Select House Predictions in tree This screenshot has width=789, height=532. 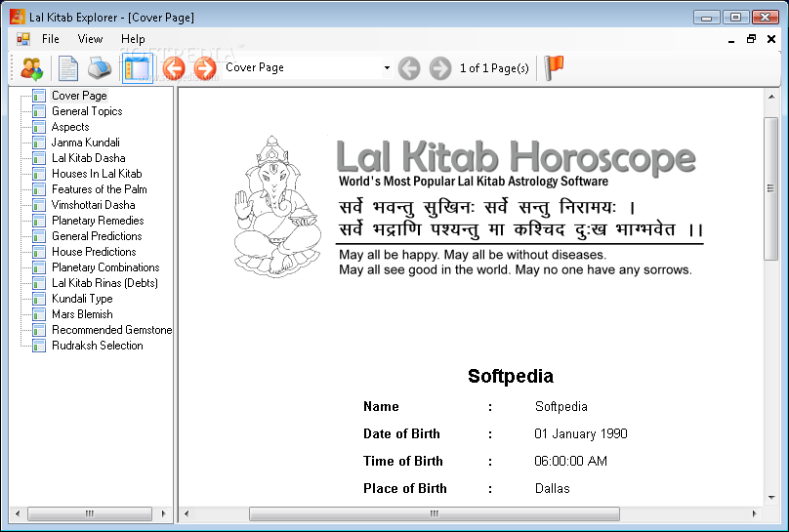(x=94, y=252)
